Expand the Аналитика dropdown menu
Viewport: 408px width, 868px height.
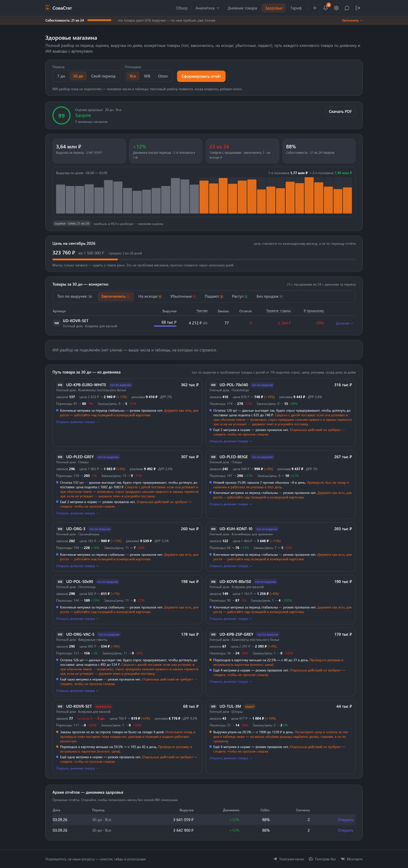208,8
